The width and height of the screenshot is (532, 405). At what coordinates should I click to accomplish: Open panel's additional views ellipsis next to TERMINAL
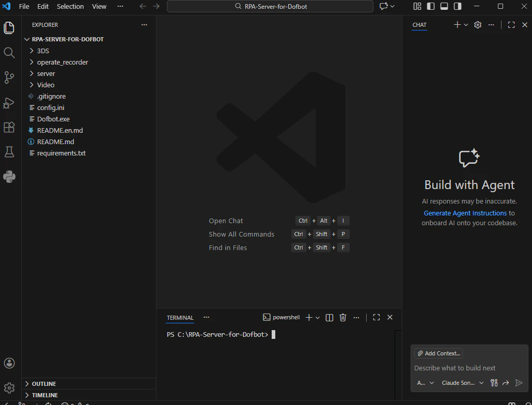point(206,318)
